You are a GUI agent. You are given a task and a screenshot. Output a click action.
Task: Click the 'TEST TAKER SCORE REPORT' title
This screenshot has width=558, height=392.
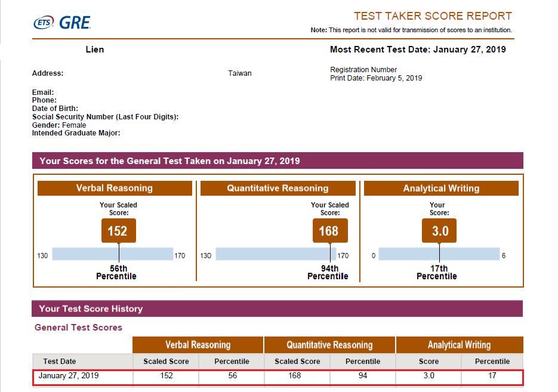[x=433, y=16]
